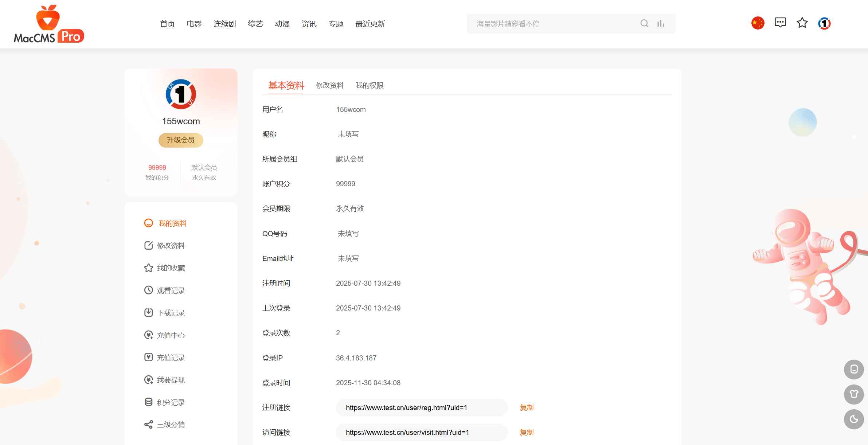Toggle dark mode with the moon icon
This screenshot has height=445, width=868.
click(854, 419)
